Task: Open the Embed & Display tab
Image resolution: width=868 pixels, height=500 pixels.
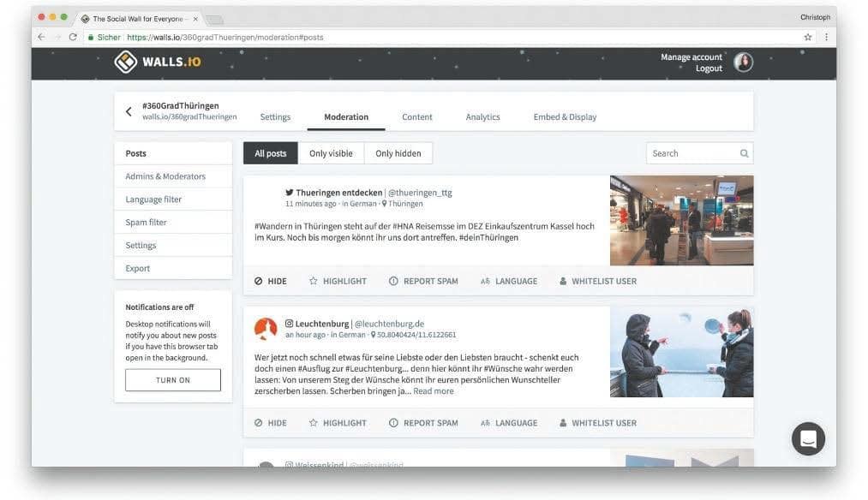Action: coord(566,116)
